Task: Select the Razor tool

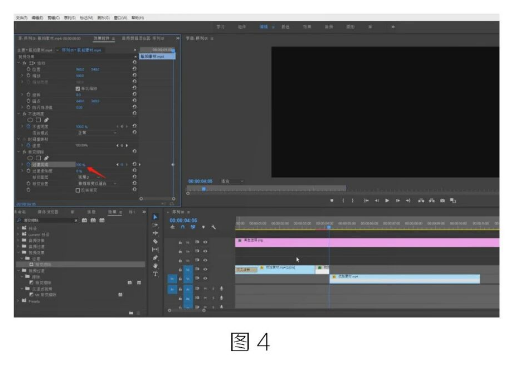Action: (155, 241)
